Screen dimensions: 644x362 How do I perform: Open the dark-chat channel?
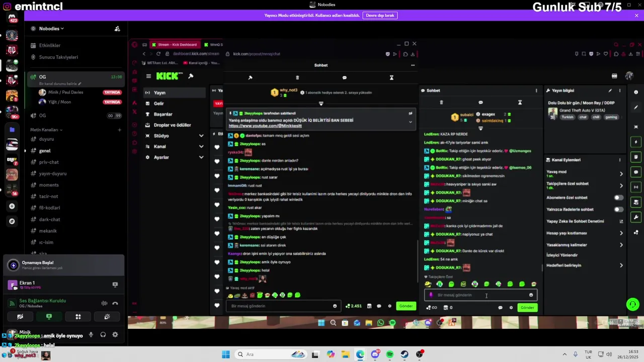49,219
